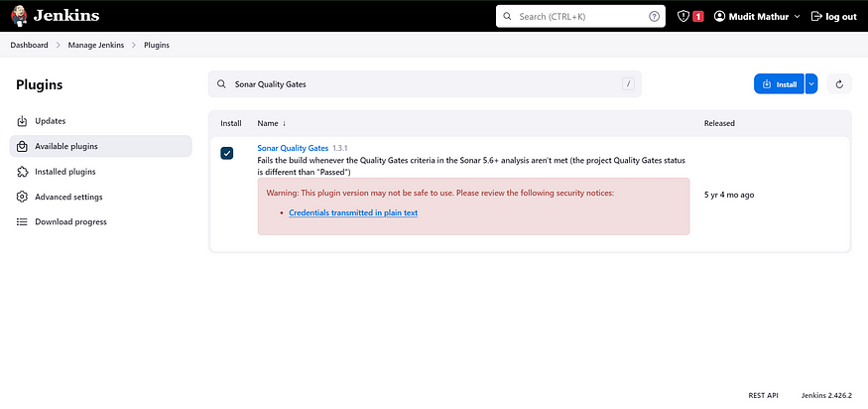Click the plugin search field with Sonar Quality Gates
The height and width of the screenshot is (409, 868).
[425, 84]
